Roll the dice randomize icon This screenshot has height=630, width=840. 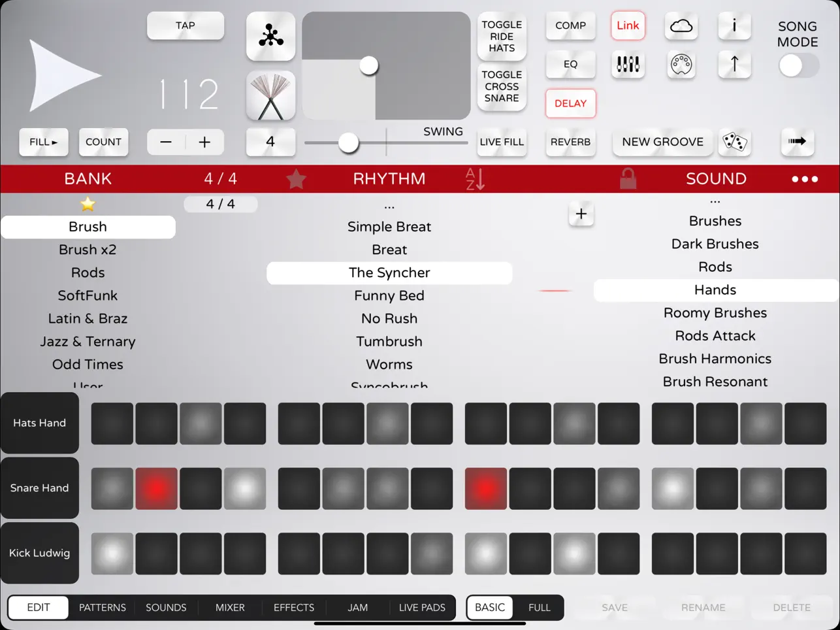(x=734, y=142)
